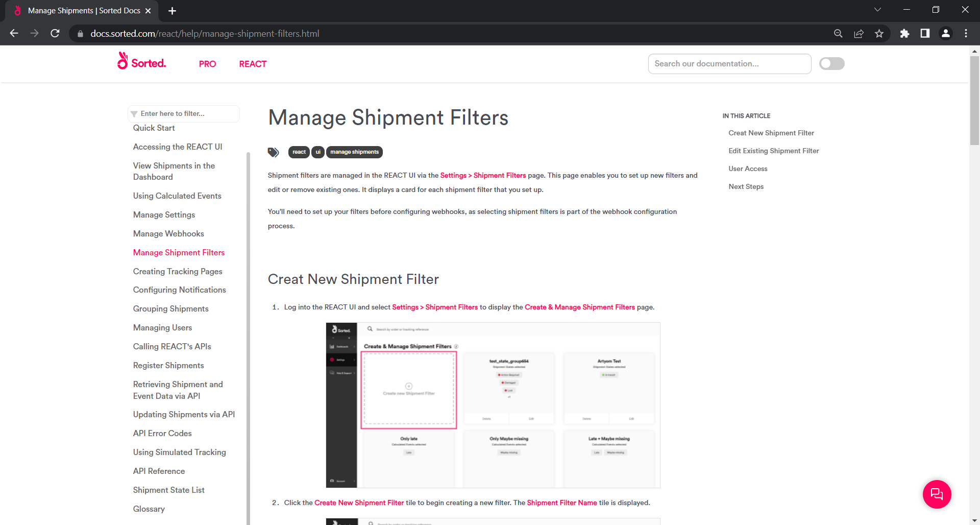The height and width of the screenshot is (525, 980).
Task: Toggle the dark mode switch in header
Action: [x=831, y=63]
